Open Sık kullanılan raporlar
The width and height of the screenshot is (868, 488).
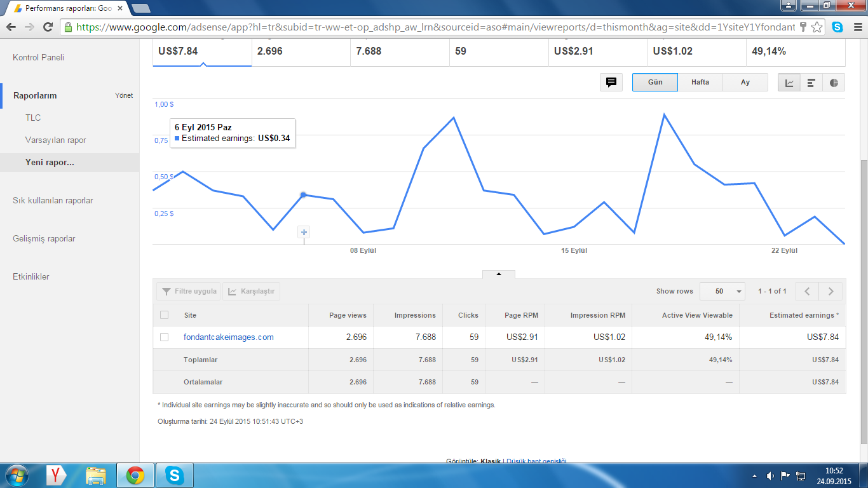(53, 201)
